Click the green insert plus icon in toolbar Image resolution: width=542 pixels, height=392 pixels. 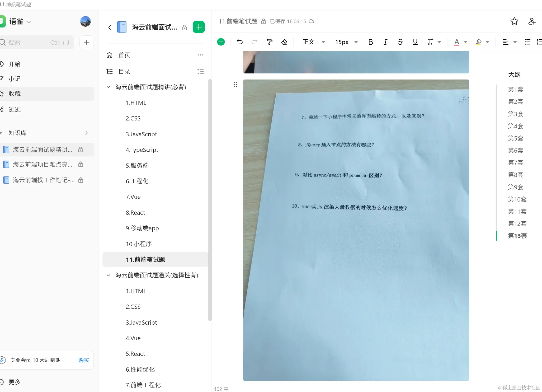click(x=221, y=42)
